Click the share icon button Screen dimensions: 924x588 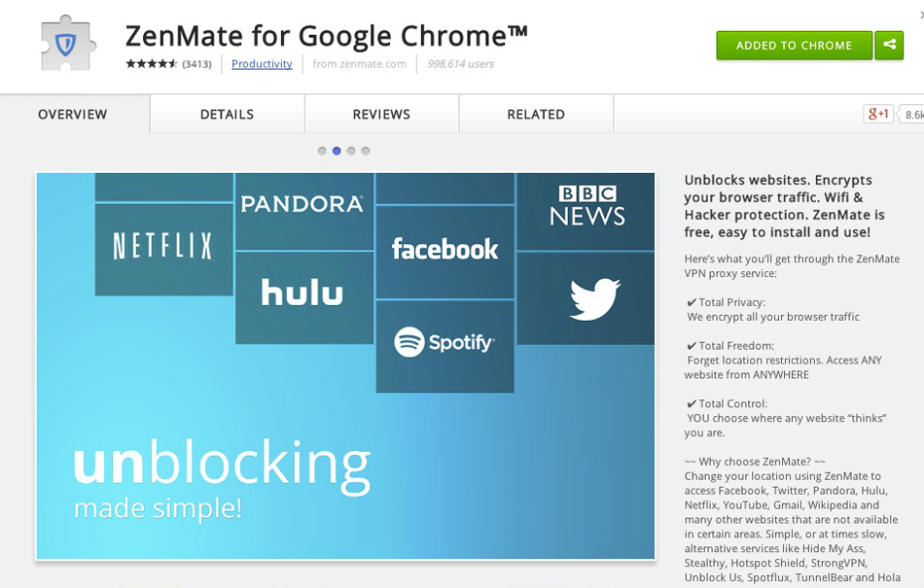[x=889, y=46]
